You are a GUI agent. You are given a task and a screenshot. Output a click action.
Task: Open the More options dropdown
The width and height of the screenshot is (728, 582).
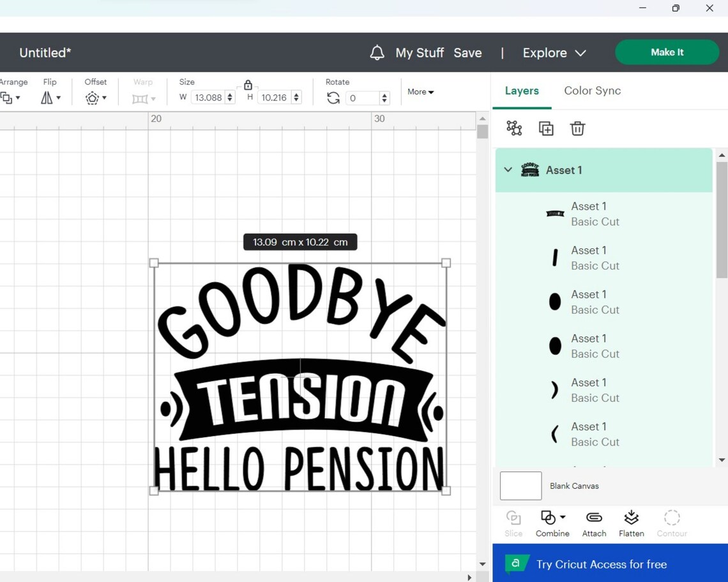click(x=420, y=92)
